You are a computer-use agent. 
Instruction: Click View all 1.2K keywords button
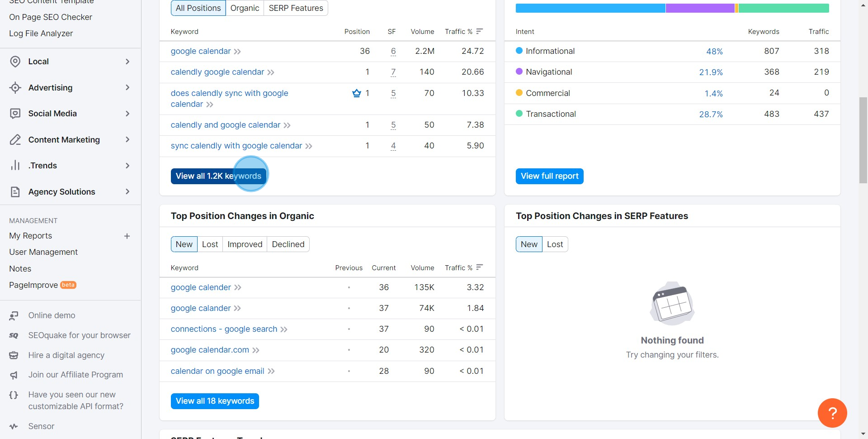point(218,176)
